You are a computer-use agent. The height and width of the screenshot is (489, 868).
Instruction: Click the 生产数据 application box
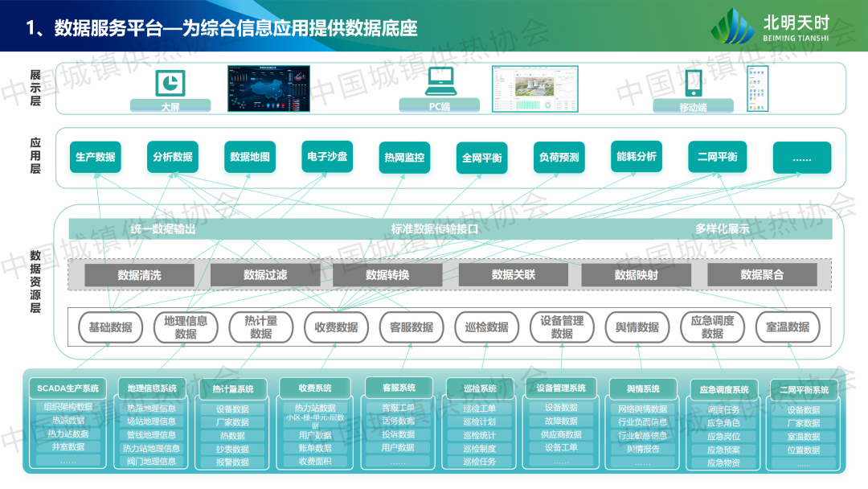pyautogui.click(x=95, y=158)
